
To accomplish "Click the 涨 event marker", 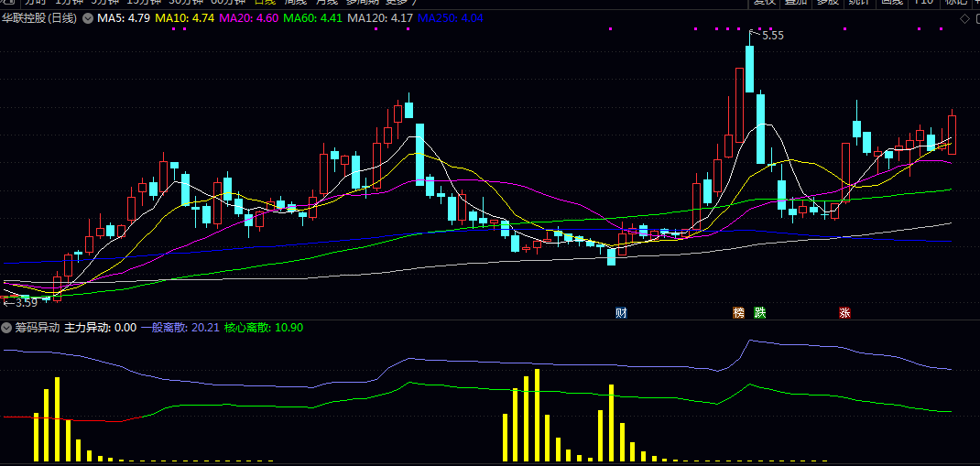I will [844, 313].
